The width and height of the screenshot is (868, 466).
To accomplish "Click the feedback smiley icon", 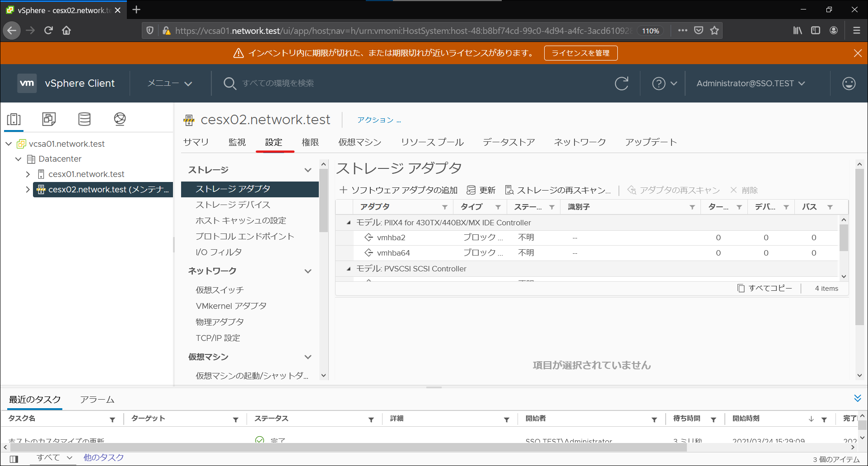I will tap(849, 84).
